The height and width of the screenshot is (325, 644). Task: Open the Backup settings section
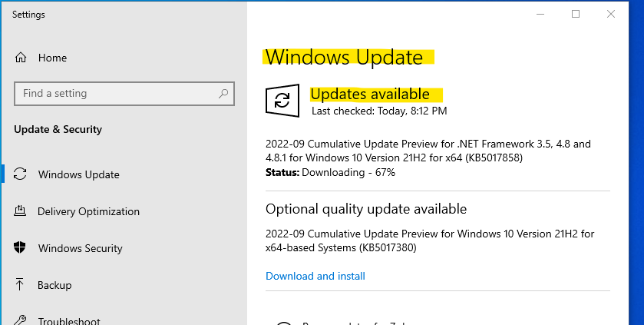point(54,285)
